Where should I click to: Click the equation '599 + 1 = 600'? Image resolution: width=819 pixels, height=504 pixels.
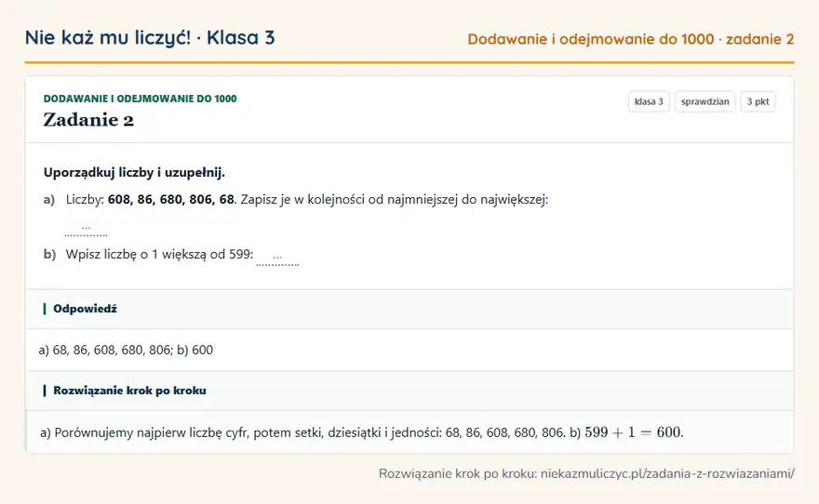pos(634,432)
